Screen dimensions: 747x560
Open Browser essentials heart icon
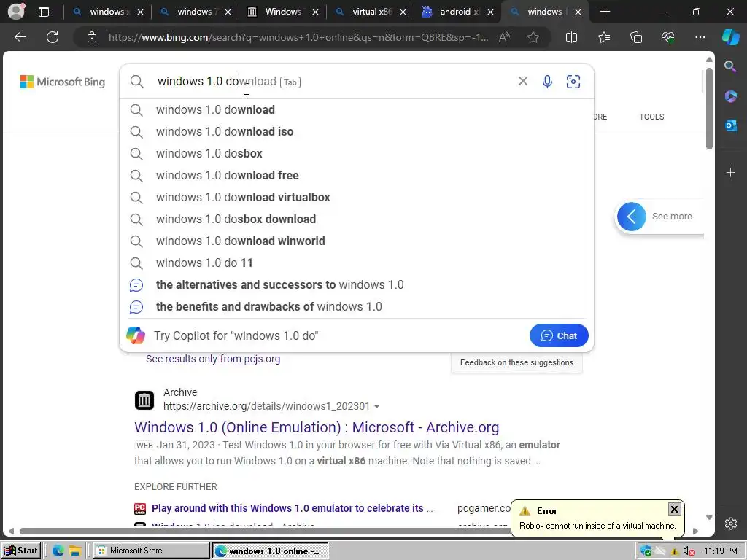click(668, 37)
